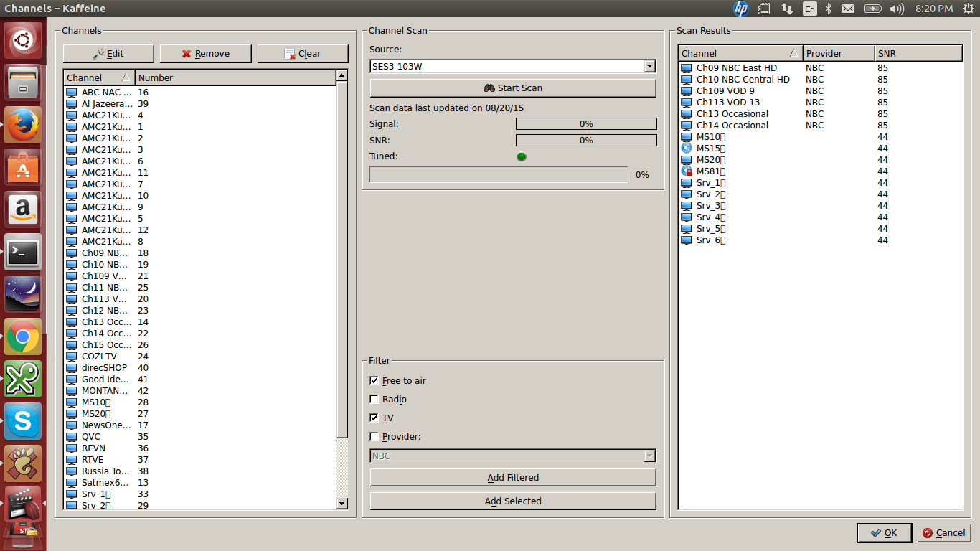Click TV icon beside QVC channel
The image size is (980, 551).
[72, 436]
